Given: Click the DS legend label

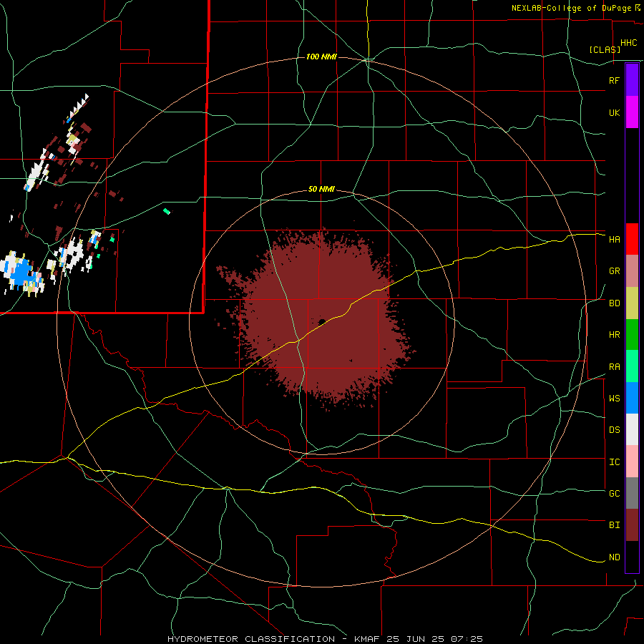Looking at the screenshot, I should [614, 430].
